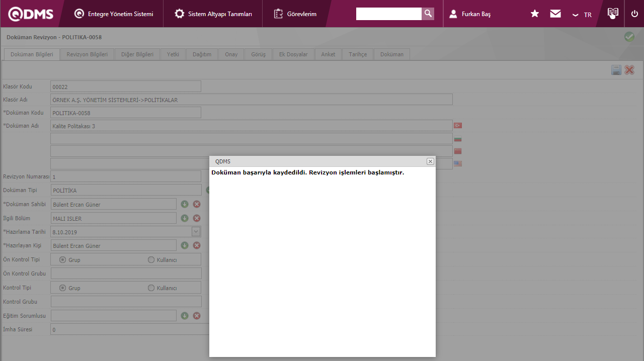Close the QDMS message dialog
The height and width of the screenshot is (361, 644).
pyautogui.click(x=430, y=161)
